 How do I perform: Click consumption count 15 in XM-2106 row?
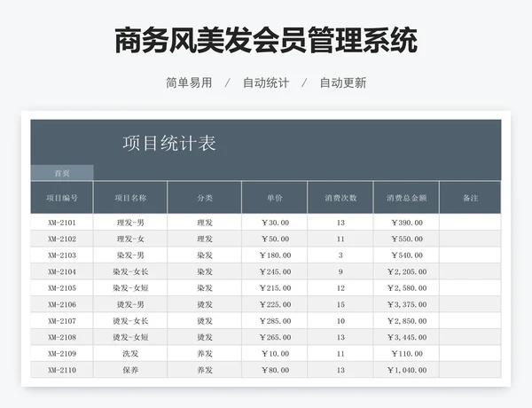pos(340,304)
